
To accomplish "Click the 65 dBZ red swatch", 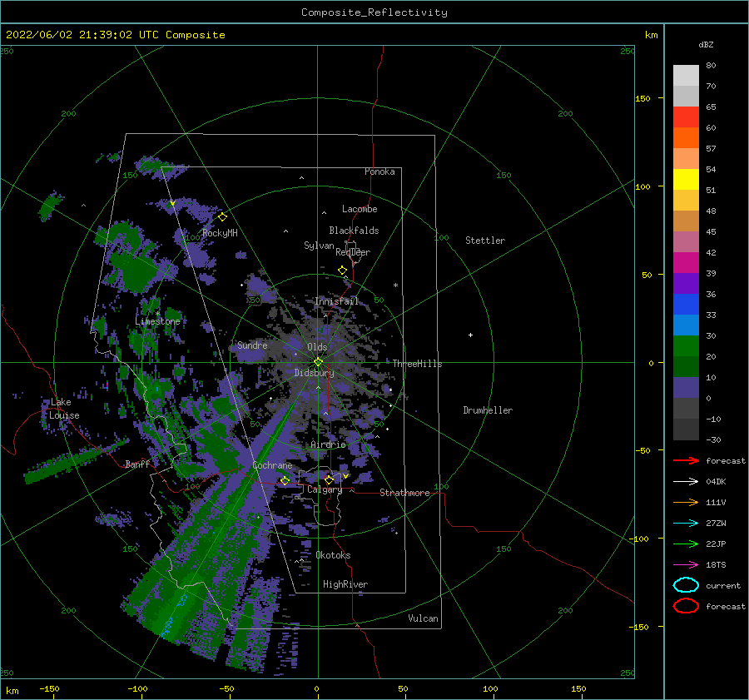I will 686,117.
